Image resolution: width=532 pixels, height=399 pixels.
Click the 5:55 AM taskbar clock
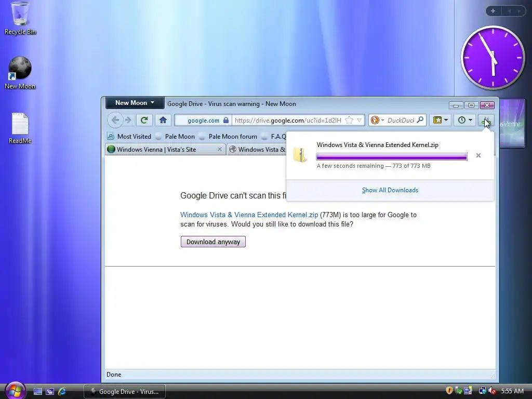[x=512, y=391]
